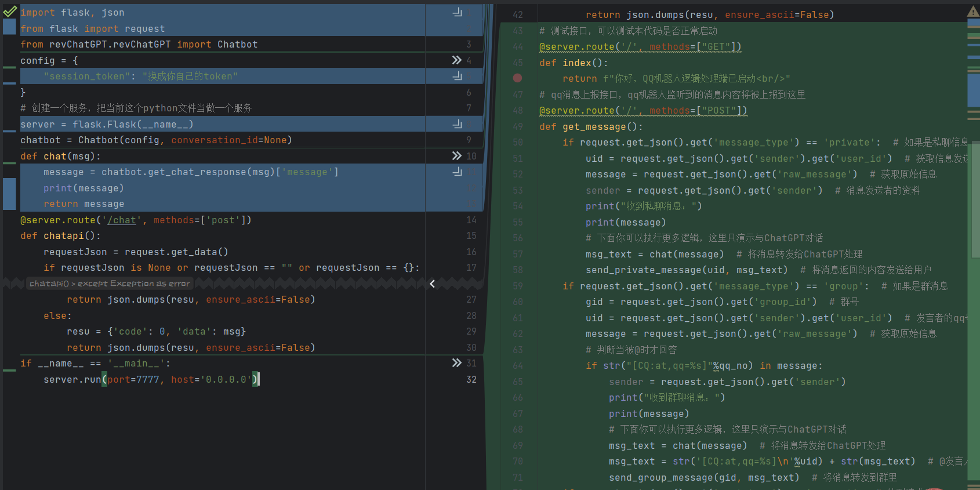This screenshot has height=490, width=980.
Task: Click 'send_group_message(gid, msg_text)' call
Action: [705, 478]
